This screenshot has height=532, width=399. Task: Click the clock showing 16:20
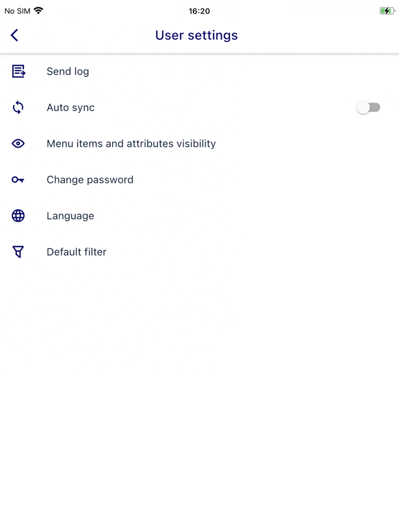tap(199, 10)
